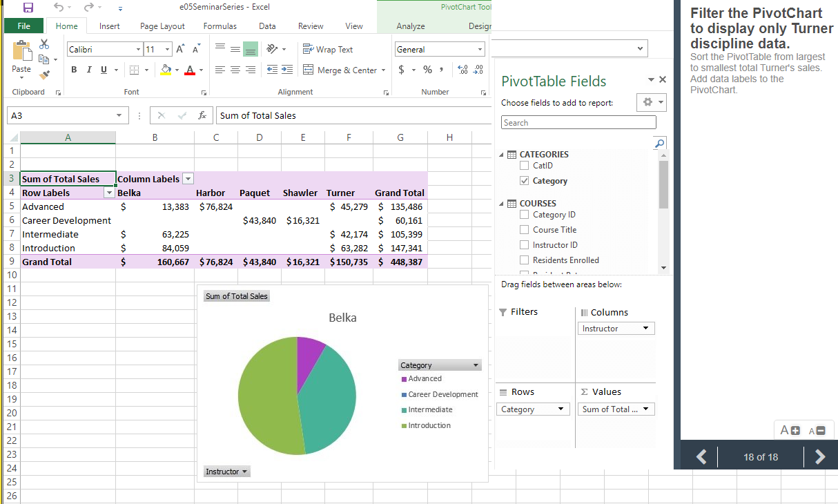The image size is (838, 504).
Task: Open the Column Labels filter dropdown
Action: (188, 178)
